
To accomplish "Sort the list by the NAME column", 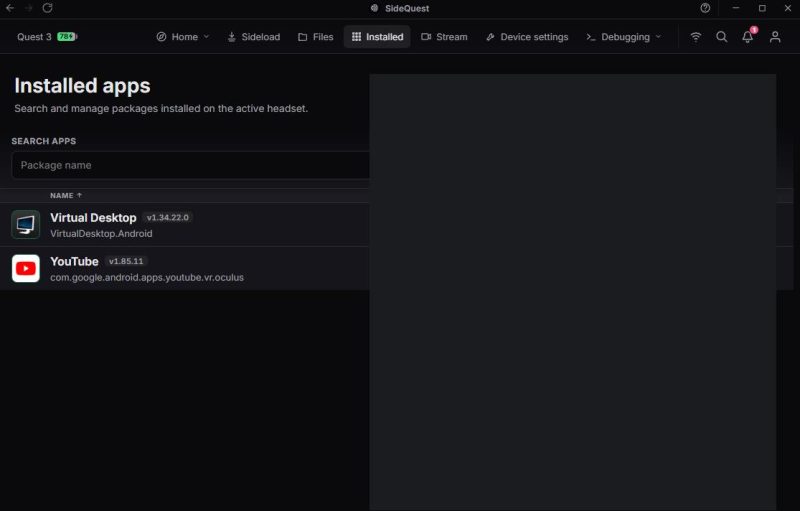I will tap(66, 195).
